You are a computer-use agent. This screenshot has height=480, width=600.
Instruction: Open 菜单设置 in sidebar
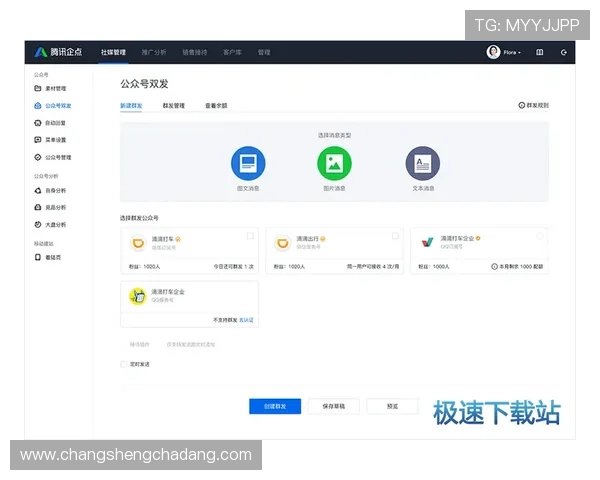tap(50, 140)
